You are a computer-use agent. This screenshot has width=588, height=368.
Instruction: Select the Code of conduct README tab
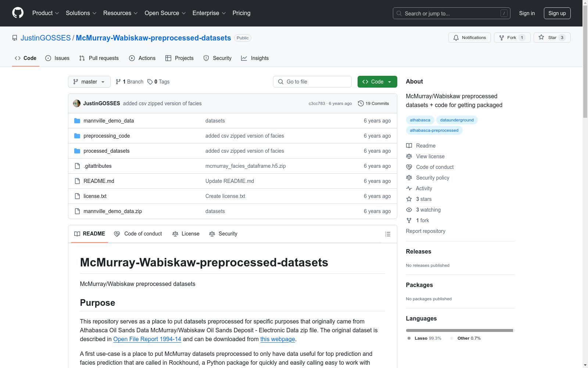(138, 234)
